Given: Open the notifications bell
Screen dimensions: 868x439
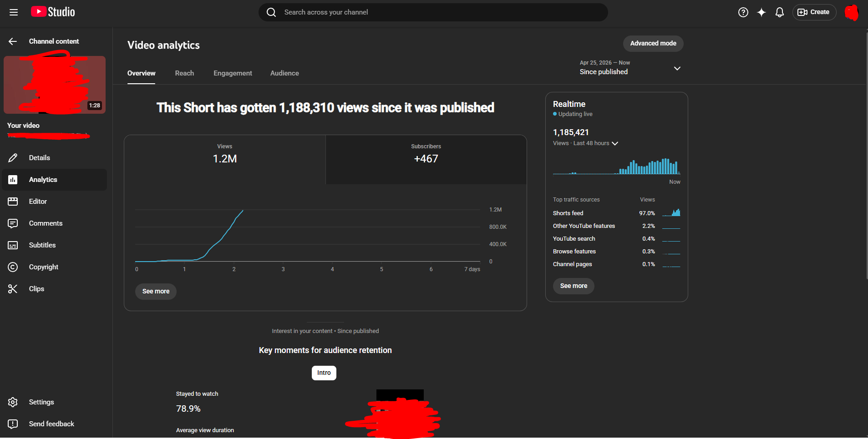Looking at the screenshot, I should (780, 12).
